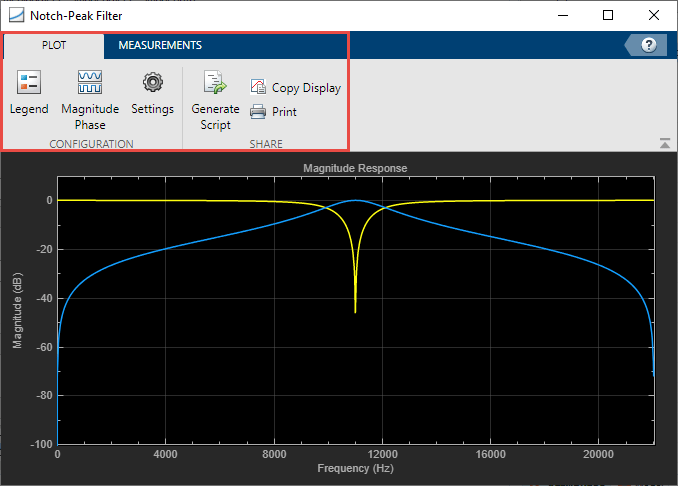Click the CONFIGURATION section label
678x486 pixels.
pos(91,144)
